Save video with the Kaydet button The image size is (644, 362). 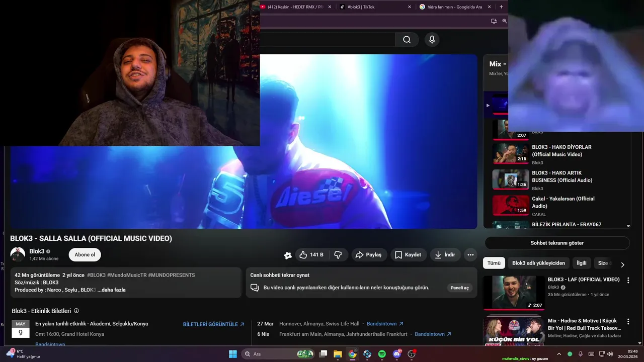tap(408, 255)
